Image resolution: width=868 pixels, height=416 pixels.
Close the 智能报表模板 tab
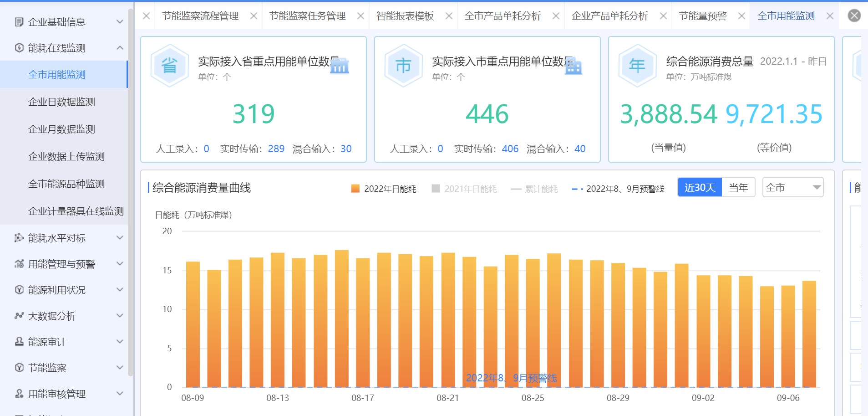[x=449, y=16]
